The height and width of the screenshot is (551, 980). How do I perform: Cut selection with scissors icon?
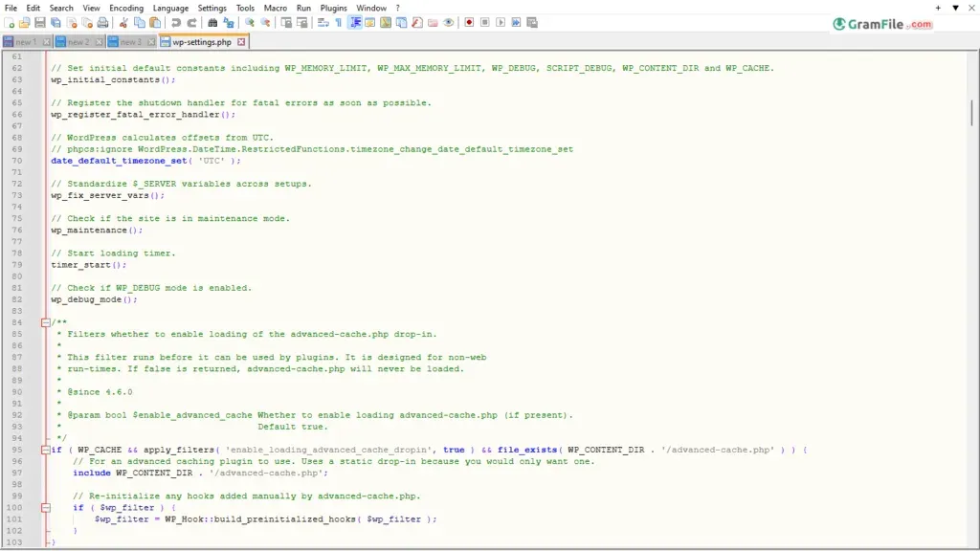[x=123, y=23]
